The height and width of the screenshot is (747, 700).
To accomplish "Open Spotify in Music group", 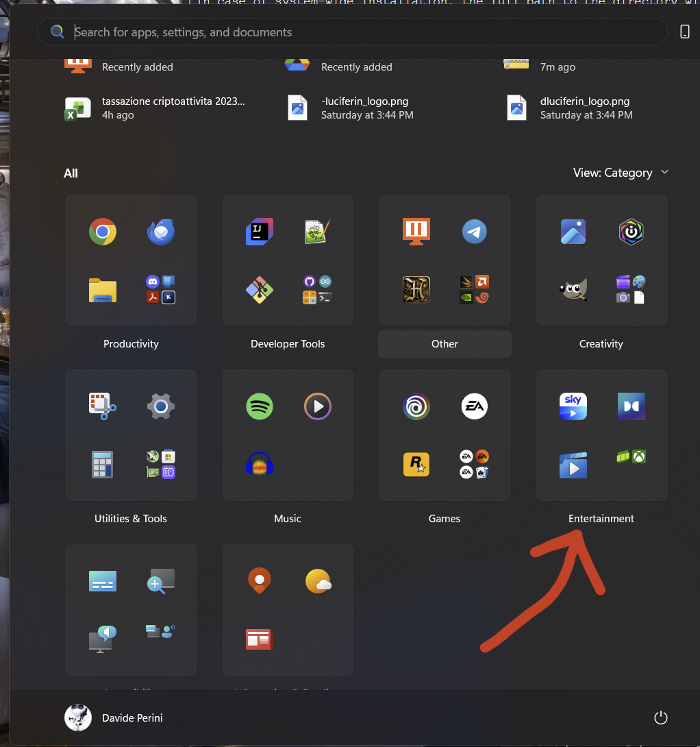I will (260, 406).
